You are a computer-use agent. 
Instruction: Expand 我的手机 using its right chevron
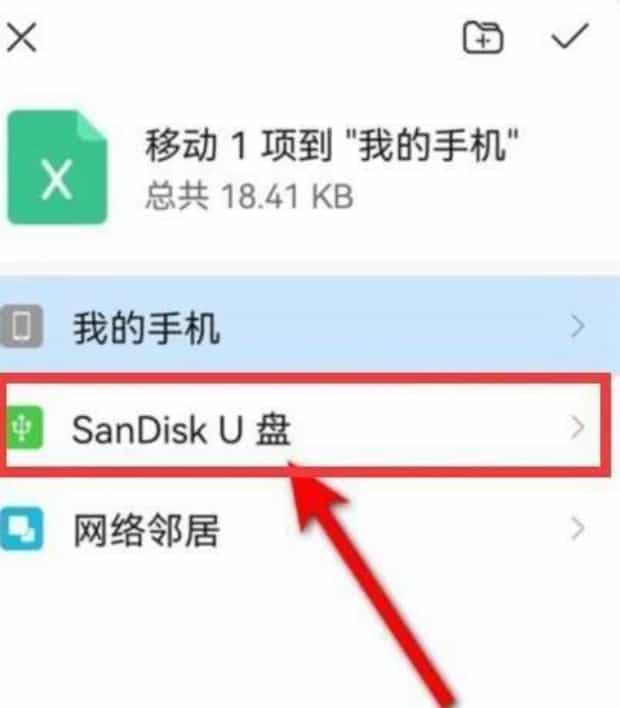pos(577,326)
